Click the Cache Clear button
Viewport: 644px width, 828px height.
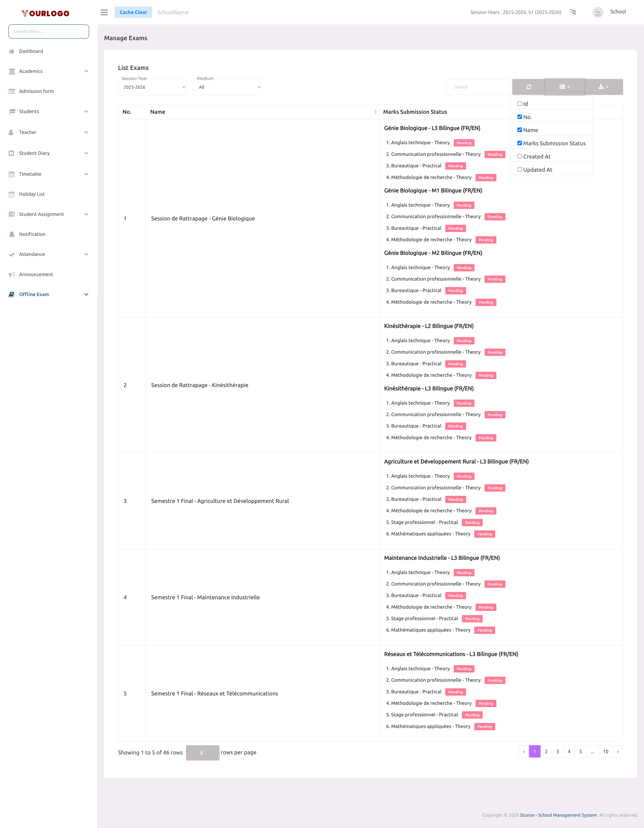click(133, 12)
